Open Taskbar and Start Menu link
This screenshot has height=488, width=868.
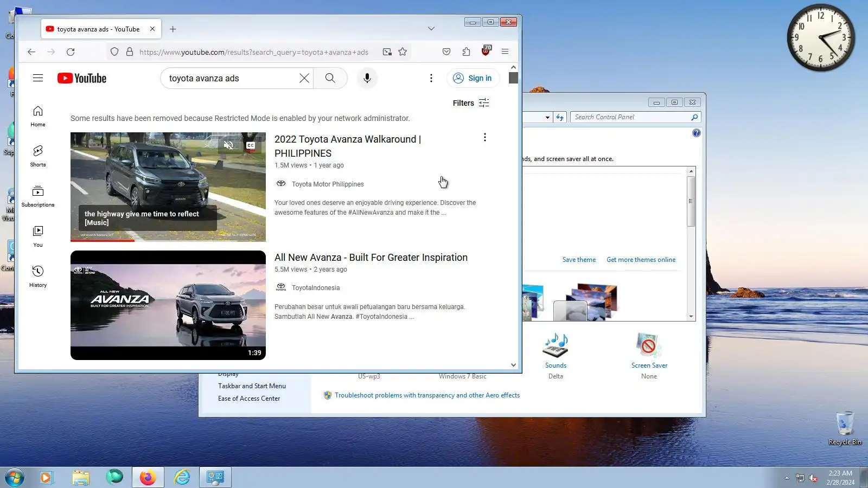[252, 386]
